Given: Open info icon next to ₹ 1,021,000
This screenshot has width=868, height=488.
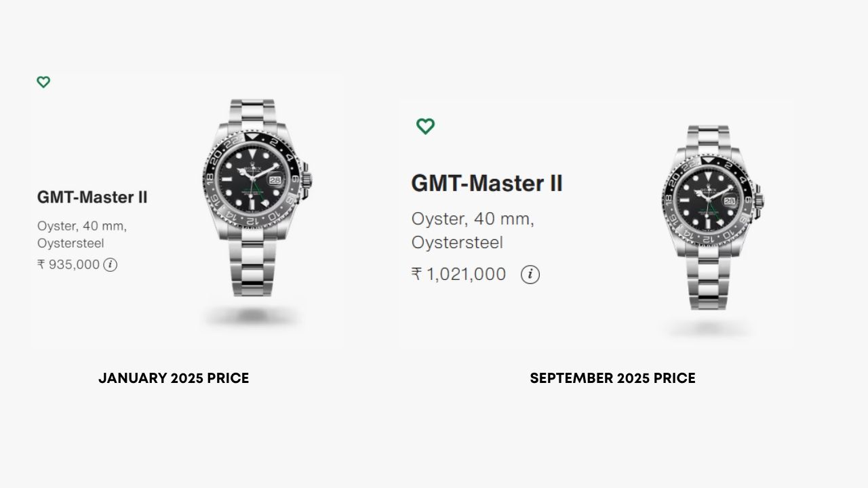Looking at the screenshot, I should [x=530, y=274].
